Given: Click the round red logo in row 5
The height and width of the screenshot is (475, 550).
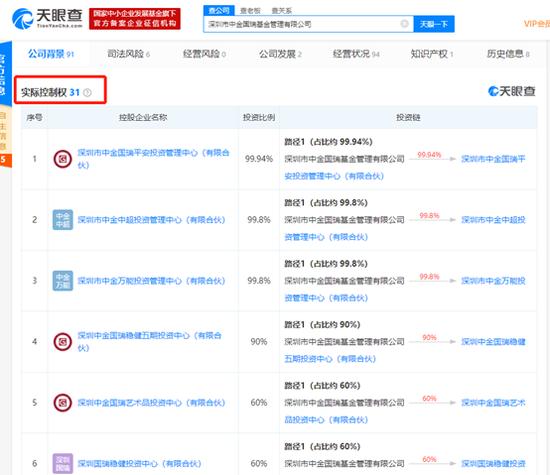Looking at the screenshot, I should (x=63, y=403).
